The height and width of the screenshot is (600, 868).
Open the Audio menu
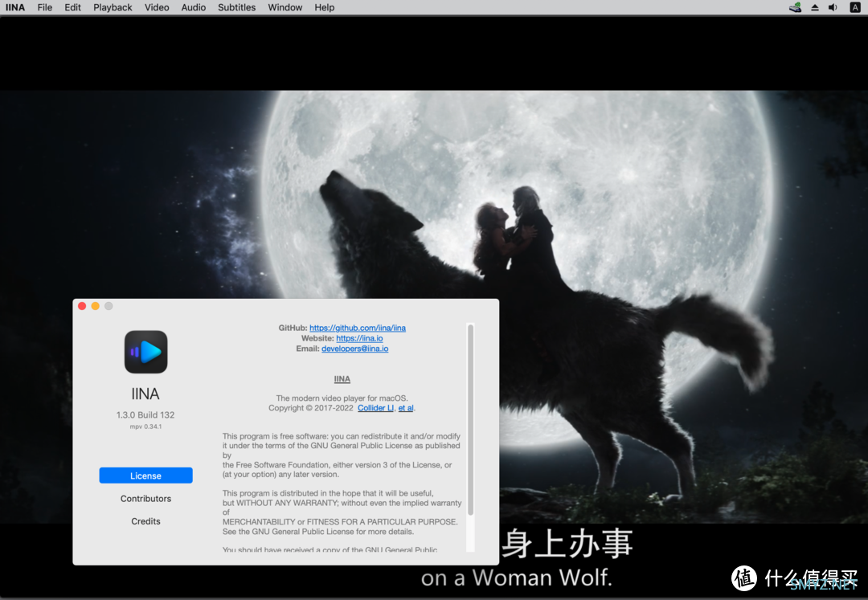(193, 7)
